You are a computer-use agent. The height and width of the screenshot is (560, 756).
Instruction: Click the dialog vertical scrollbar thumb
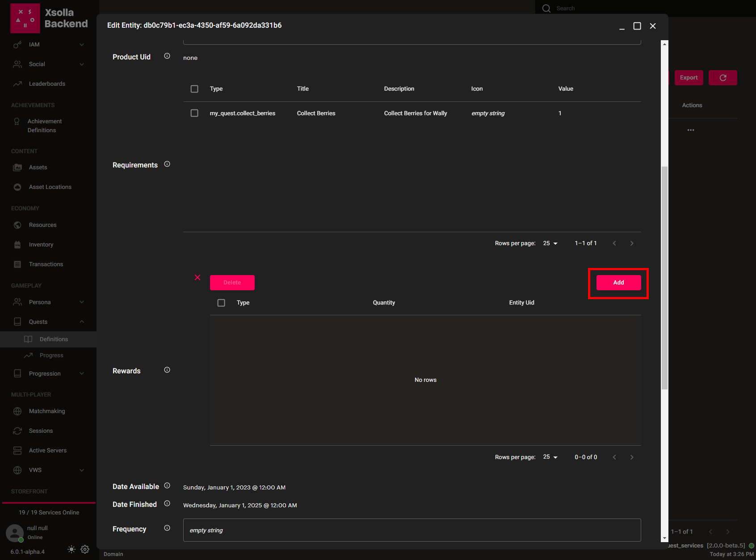click(664, 278)
